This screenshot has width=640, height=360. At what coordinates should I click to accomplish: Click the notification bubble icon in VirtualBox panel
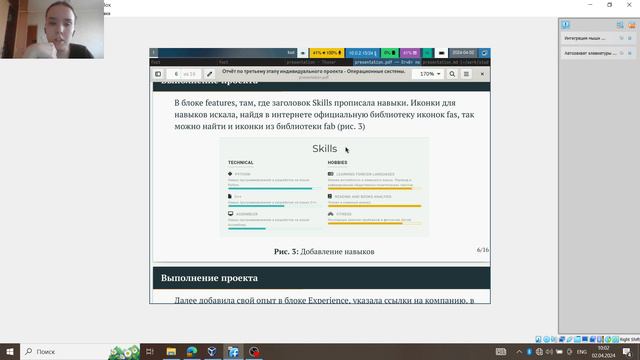click(x=565, y=24)
